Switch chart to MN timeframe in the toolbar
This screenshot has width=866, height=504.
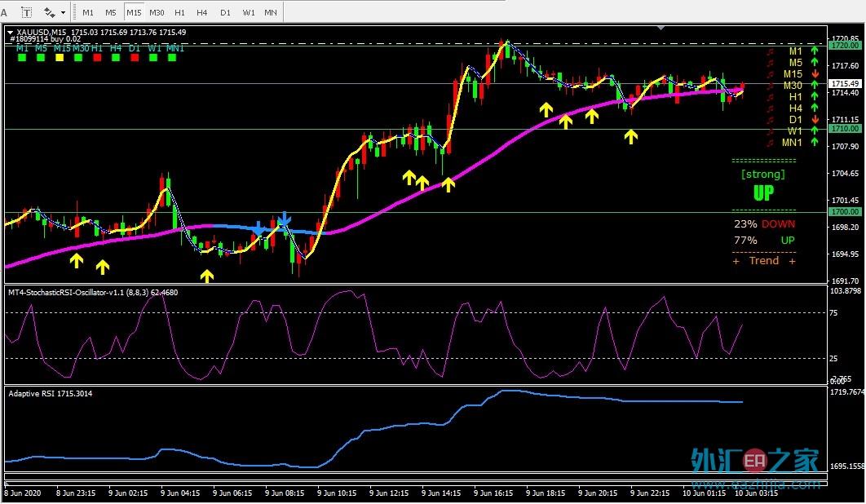271,12
